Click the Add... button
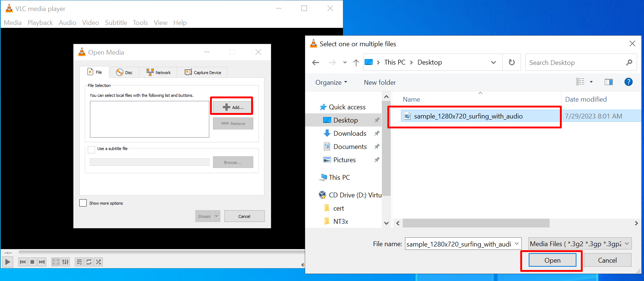Viewport: 644px width, 281px height. tap(233, 107)
